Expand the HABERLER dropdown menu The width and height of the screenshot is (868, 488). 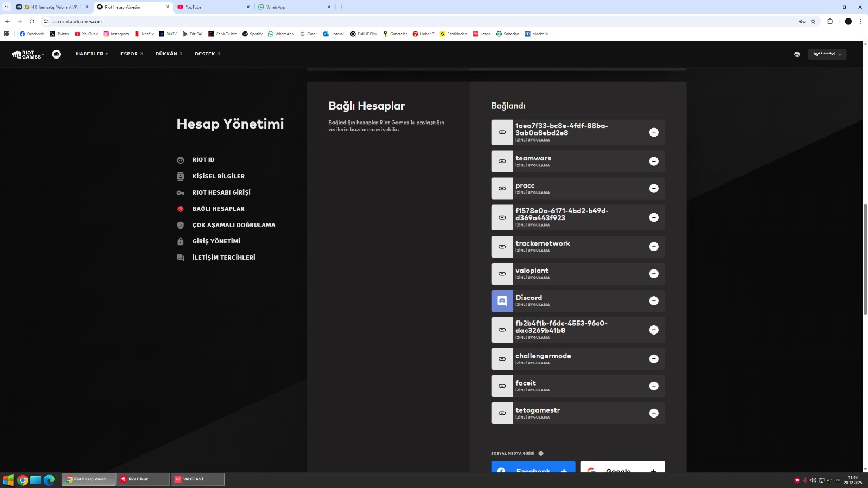[x=92, y=54]
